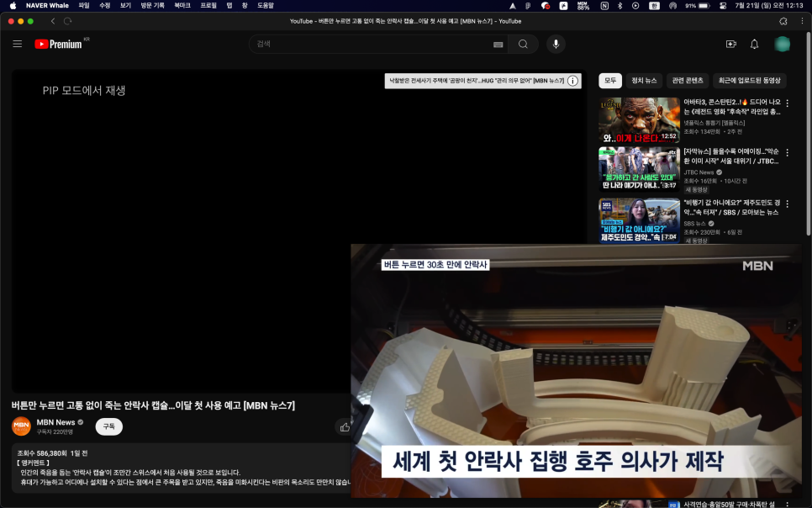The height and width of the screenshot is (508, 812).
Task: Open the Will Smith movie thumbnail
Action: (639, 120)
